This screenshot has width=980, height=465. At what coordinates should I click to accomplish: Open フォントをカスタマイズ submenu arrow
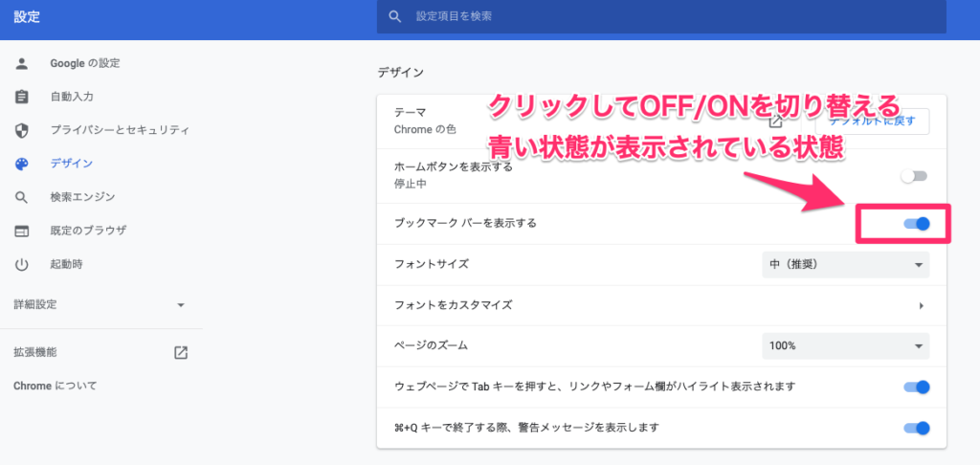920,305
